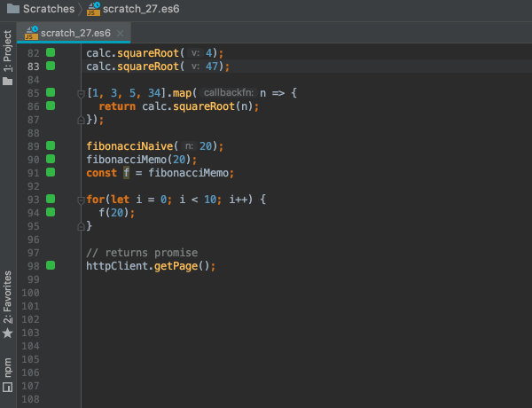Click line number 88 in the gutter
The height and width of the screenshot is (408, 532).
(x=34, y=133)
